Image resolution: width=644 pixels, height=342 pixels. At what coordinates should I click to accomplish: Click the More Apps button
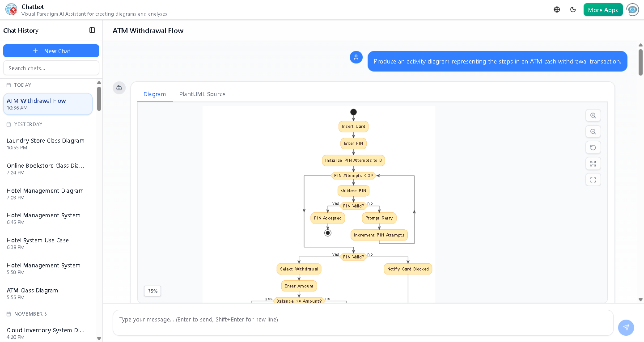603,9
